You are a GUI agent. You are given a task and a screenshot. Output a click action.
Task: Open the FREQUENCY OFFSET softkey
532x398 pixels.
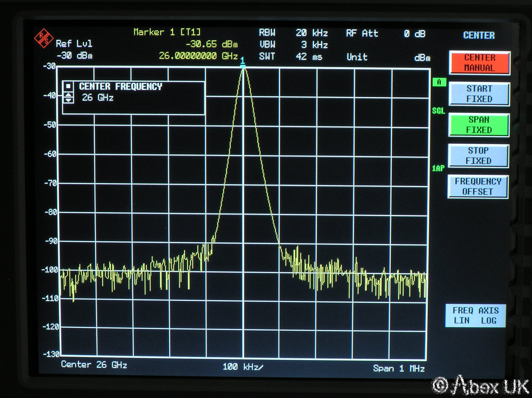tap(478, 187)
